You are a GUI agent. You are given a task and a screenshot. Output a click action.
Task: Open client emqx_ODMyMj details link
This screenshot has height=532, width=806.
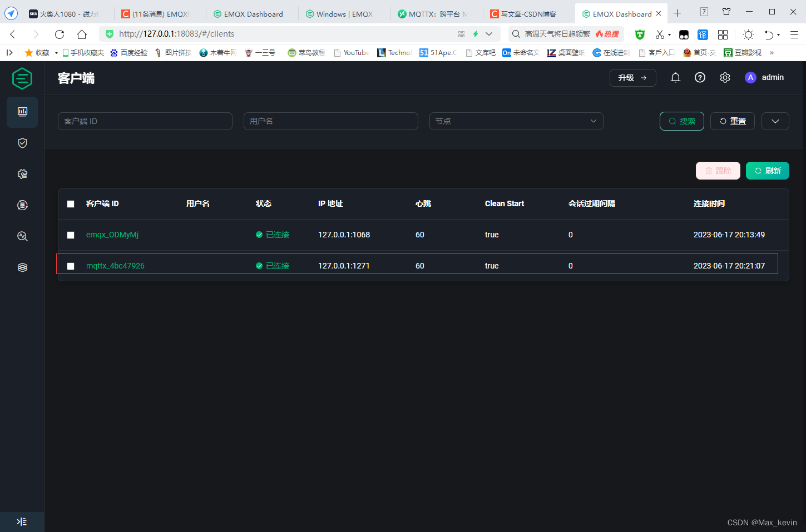click(112, 235)
